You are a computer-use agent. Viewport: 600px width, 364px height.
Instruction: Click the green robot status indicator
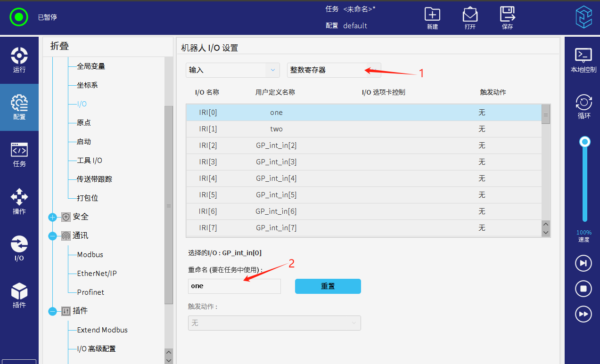(x=19, y=17)
